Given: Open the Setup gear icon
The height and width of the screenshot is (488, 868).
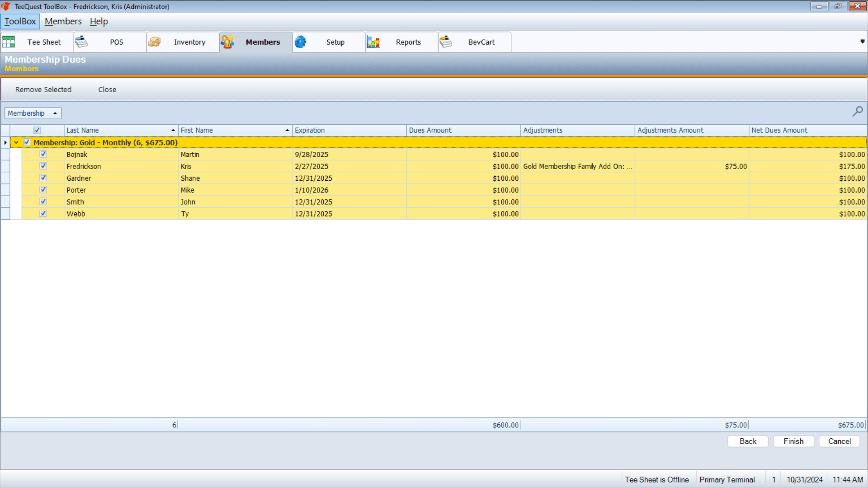Looking at the screenshot, I should [x=300, y=42].
